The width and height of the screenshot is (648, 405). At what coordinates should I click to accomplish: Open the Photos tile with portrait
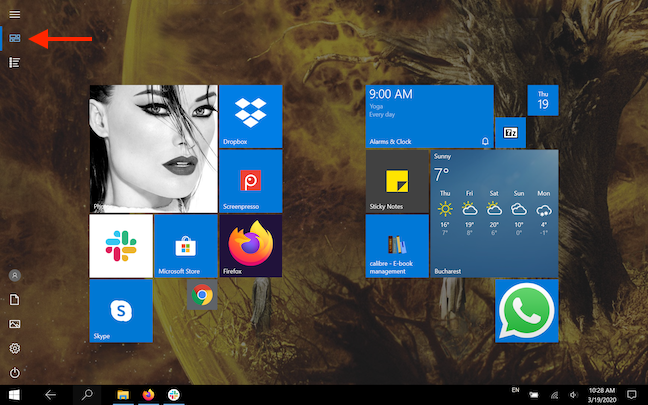click(153, 149)
